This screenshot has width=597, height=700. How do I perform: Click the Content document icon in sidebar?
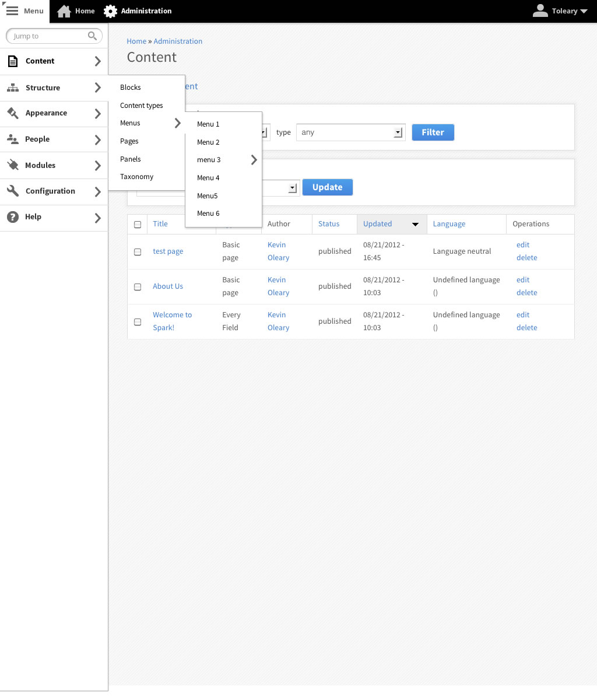[12, 61]
